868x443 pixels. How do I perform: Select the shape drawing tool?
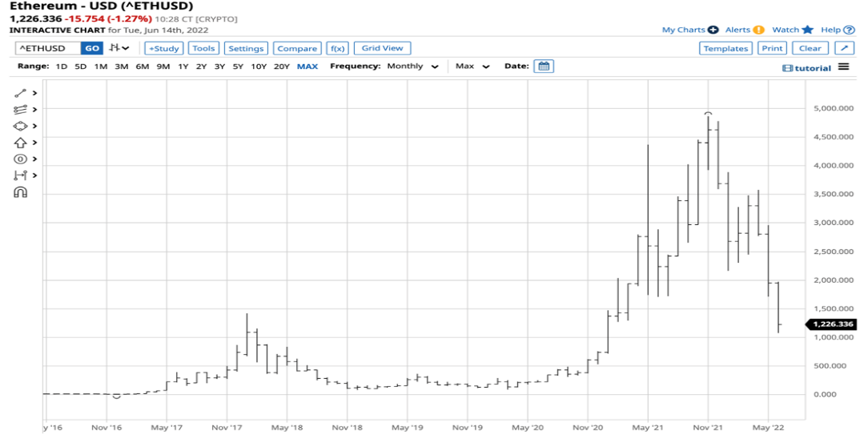(21, 127)
